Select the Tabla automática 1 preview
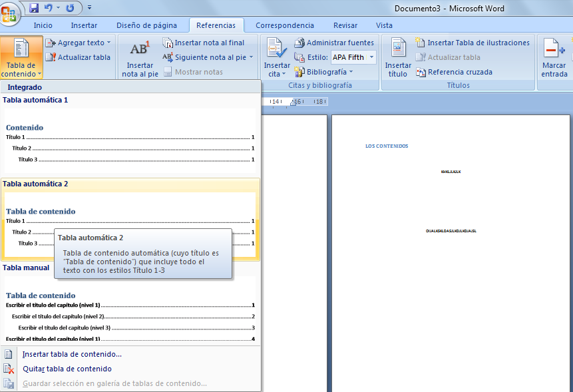The image size is (573, 392). click(130, 140)
